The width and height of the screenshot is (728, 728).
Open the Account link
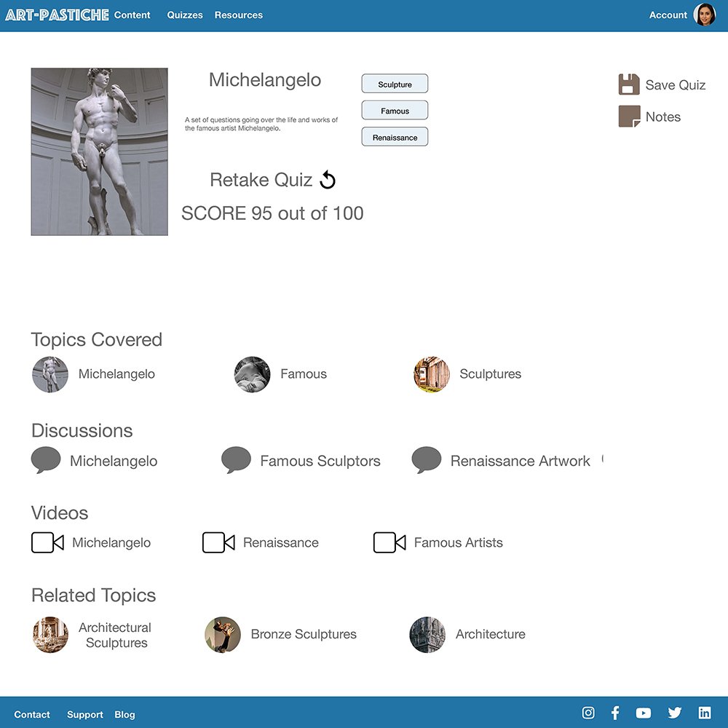click(668, 15)
